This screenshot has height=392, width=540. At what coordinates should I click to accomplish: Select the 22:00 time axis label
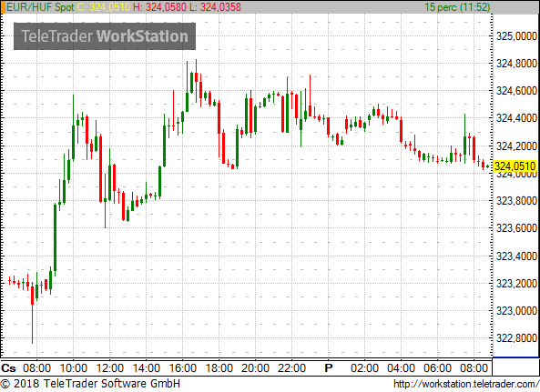pos(291,368)
